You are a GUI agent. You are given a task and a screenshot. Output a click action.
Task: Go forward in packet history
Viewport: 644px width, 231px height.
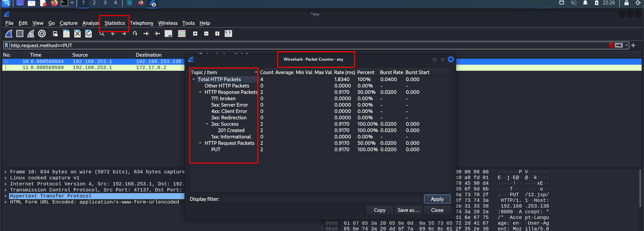point(124,34)
